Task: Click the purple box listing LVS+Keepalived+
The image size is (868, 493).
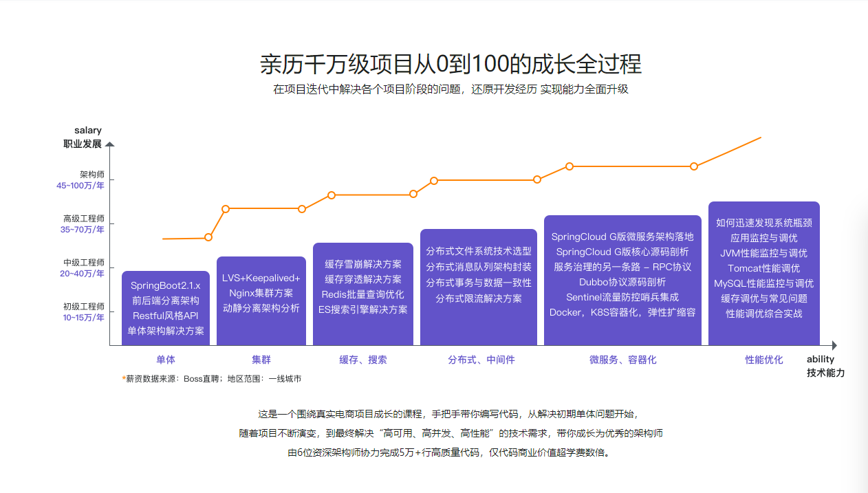Action: tap(261, 300)
